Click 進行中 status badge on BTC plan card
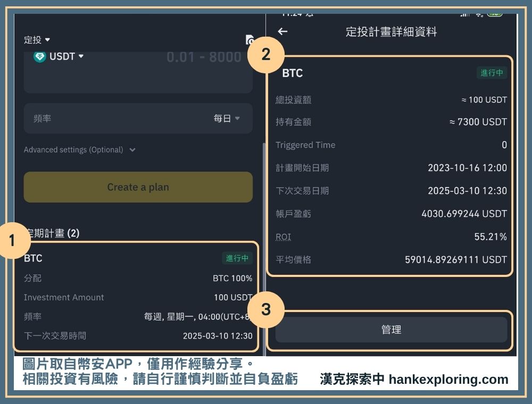 [237, 258]
